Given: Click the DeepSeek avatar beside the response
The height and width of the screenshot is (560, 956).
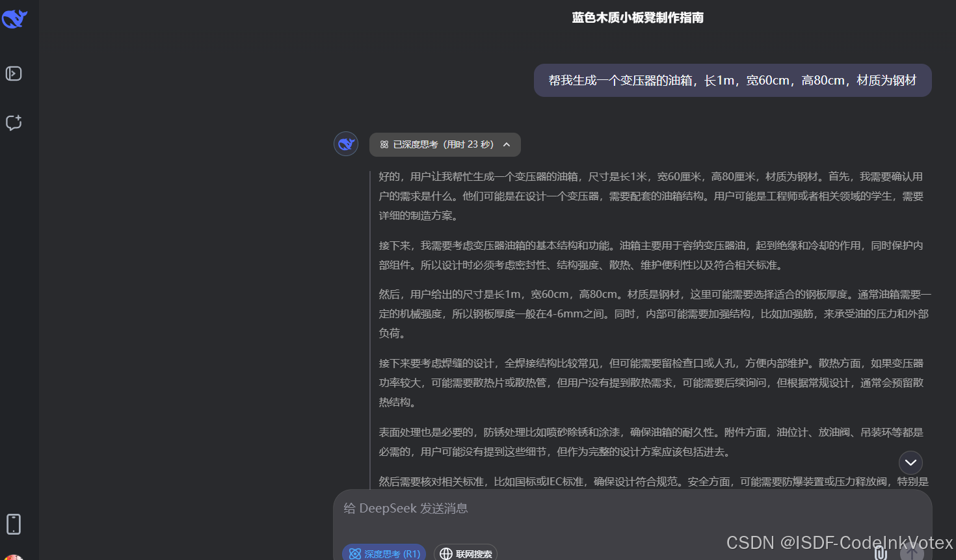Looking at the screenshot, I should [x=346, y=144].
